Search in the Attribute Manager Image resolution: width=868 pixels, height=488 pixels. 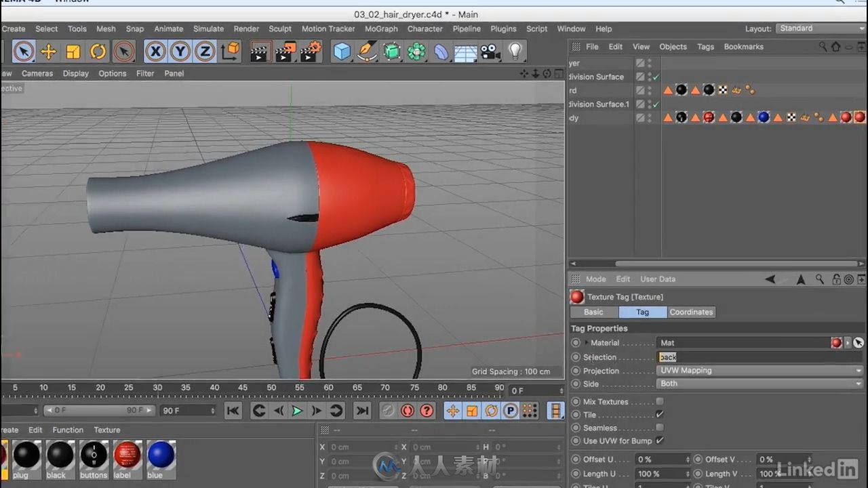point(819,279)
